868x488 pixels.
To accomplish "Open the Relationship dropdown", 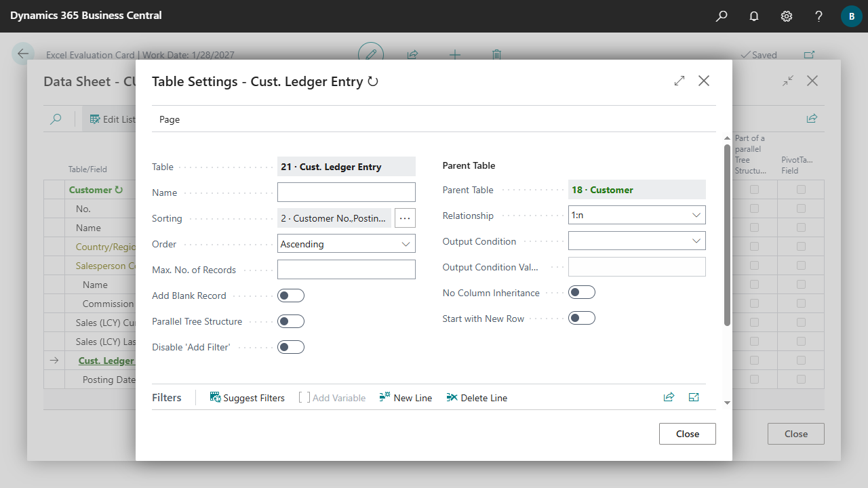I will pos(637,216).
